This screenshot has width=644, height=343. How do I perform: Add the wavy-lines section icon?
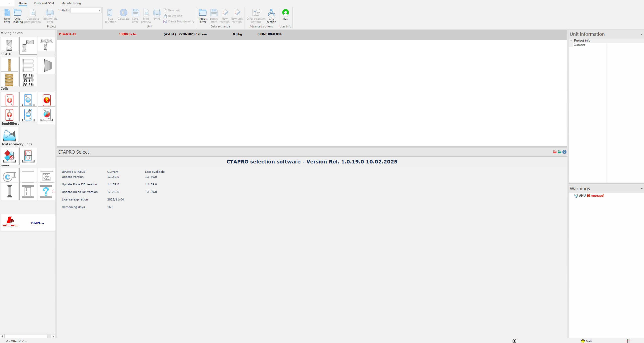point(47,176)
